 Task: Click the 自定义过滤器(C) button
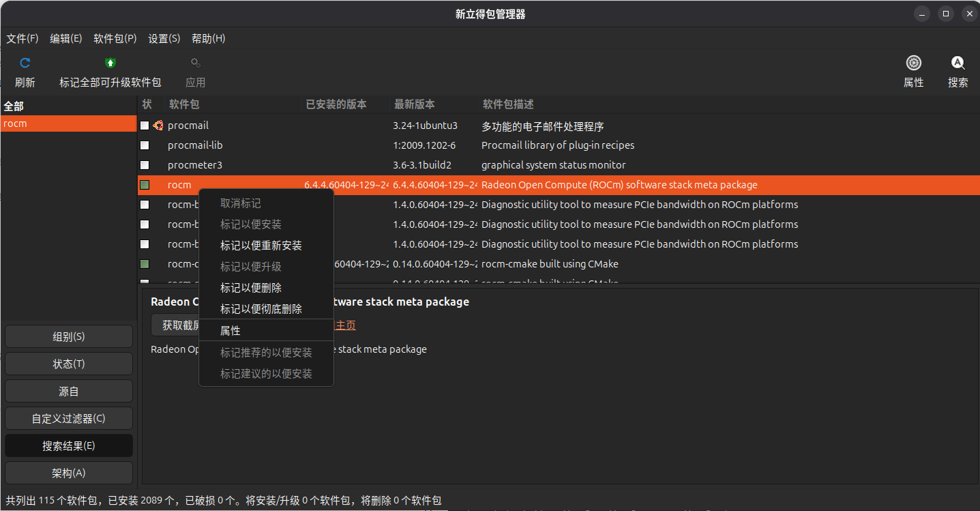tap(69, 418)
